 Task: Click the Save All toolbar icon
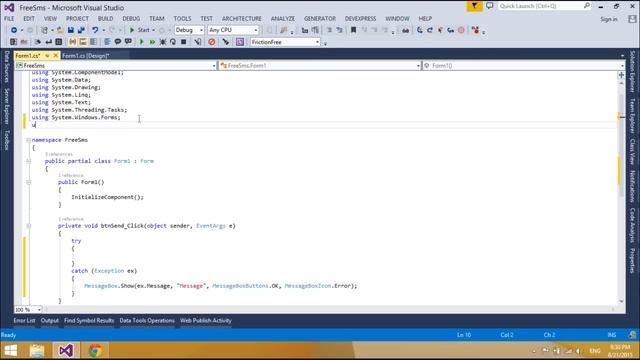pyautogui.click(x=81, y=30)
